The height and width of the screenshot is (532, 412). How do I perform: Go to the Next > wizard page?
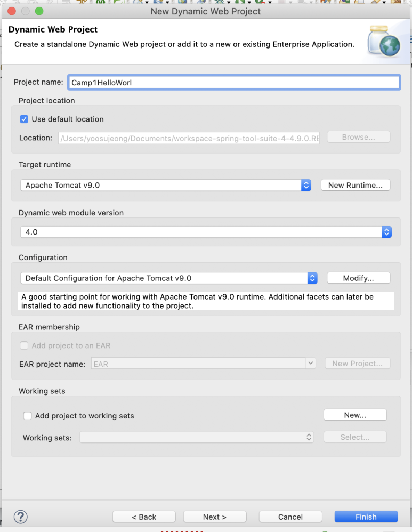tap(215, 517)
